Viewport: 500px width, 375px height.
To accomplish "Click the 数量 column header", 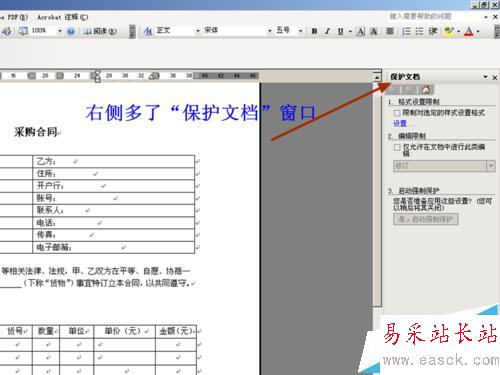I will coord(46,331).
